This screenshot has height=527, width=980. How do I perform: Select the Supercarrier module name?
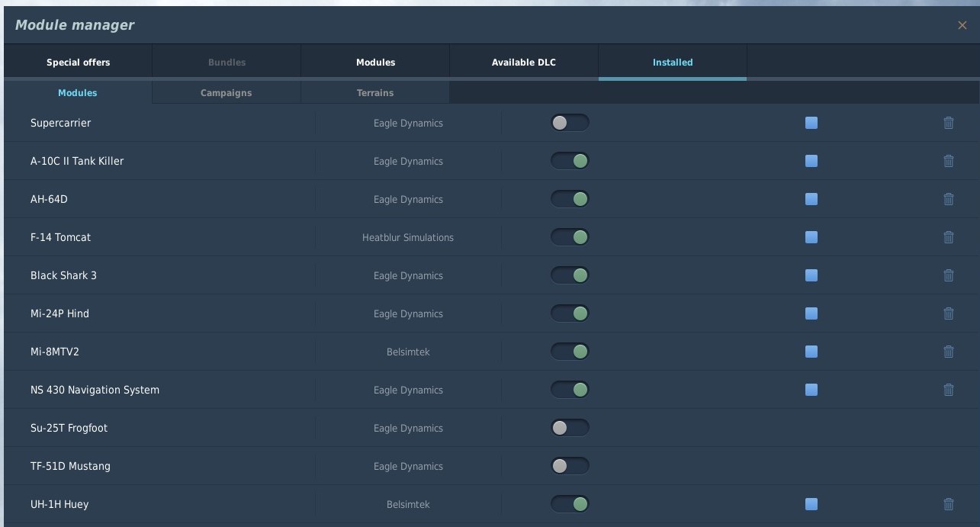(60, 123)
